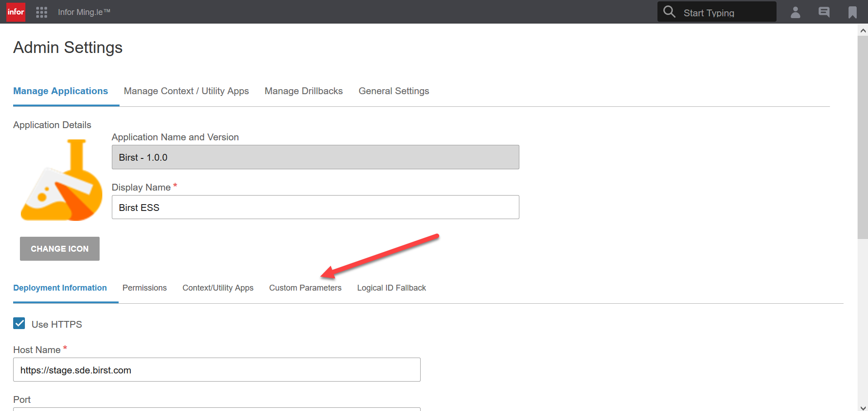Click the CHANGE ICON button
The width and height of the screenshot is (868, 411).
click(60, 249)
